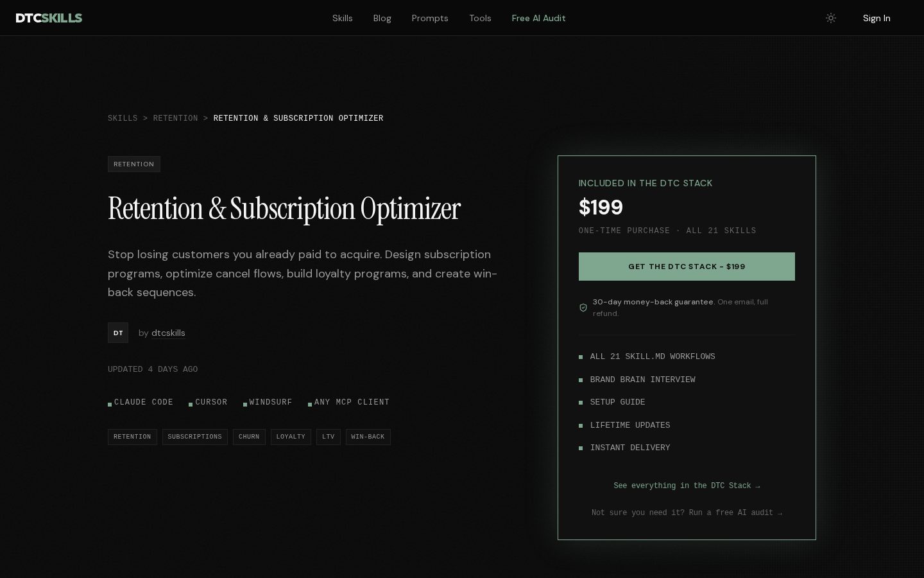Open the Skills nav item
Image resolution: width=924 pixels, height=578 pixels.
coord(343,18)
